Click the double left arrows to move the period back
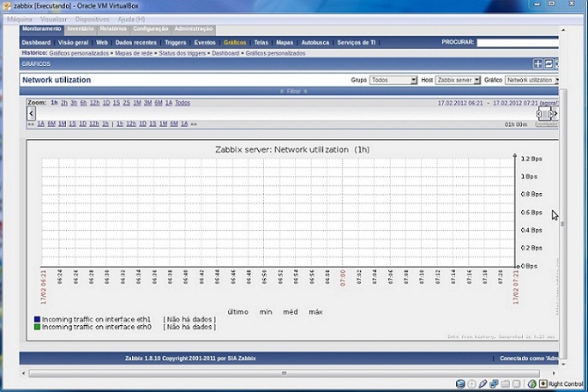Screen dimensions: 588x392 pyautogui.click(x=31, y=124)
